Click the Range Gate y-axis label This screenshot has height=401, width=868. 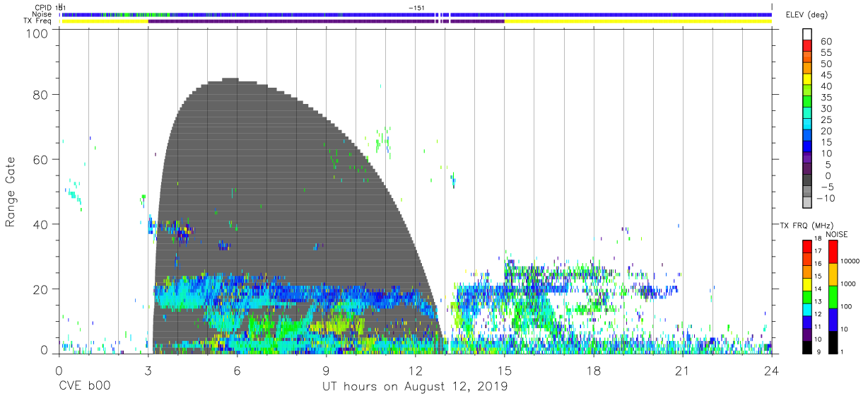[x=11, y=192]
